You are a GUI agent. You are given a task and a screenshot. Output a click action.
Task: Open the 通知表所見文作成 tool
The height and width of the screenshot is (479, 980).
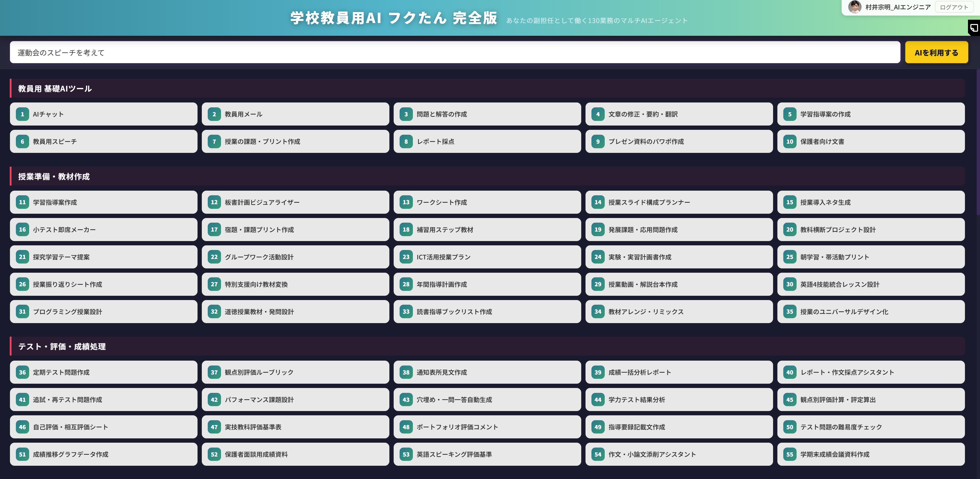(x=487, y=372)
